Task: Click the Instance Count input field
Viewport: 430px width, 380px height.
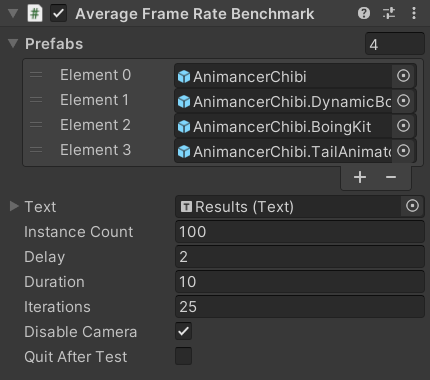Action: click(300, 232)
